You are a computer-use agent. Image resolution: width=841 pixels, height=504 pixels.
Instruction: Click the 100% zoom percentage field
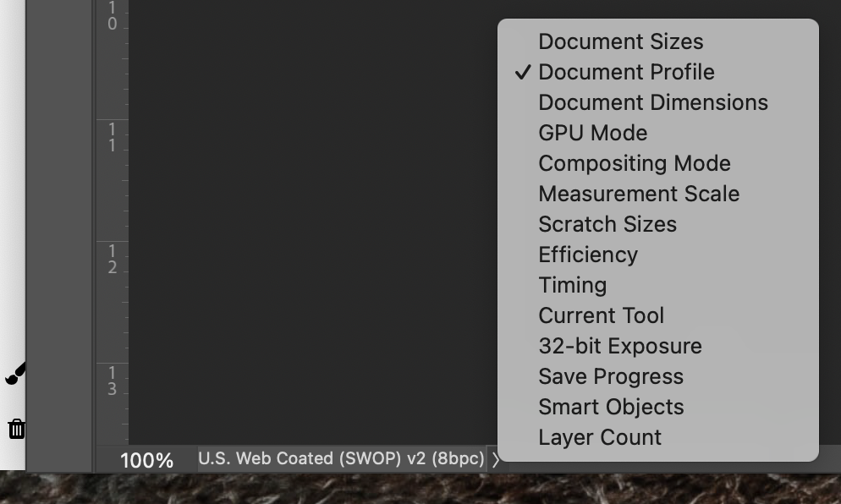click(x=147, y=460)
